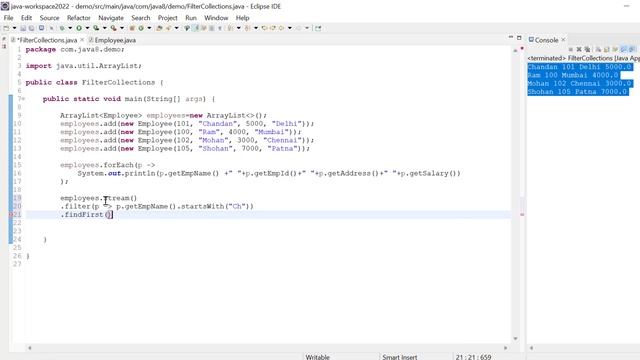The height and width of the screenshot is (360, 640).
Task: Click Console Remove All Terminated Launches icon
Action: tap(587, 50)
